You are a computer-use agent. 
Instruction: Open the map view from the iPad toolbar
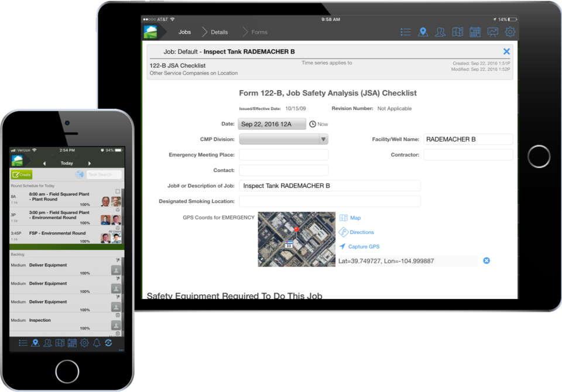(x=458, y=32)
